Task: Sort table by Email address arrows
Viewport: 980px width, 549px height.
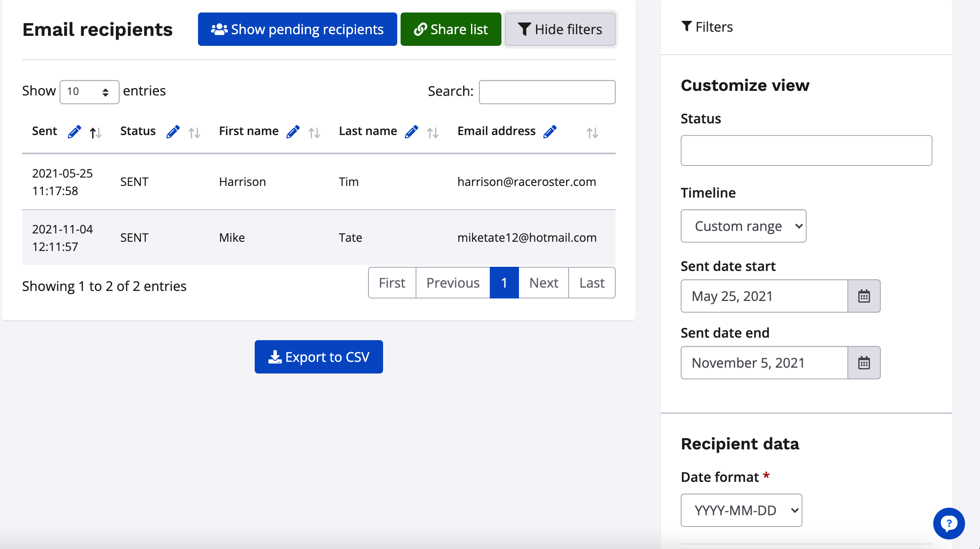Action: [x=592, y=133]
